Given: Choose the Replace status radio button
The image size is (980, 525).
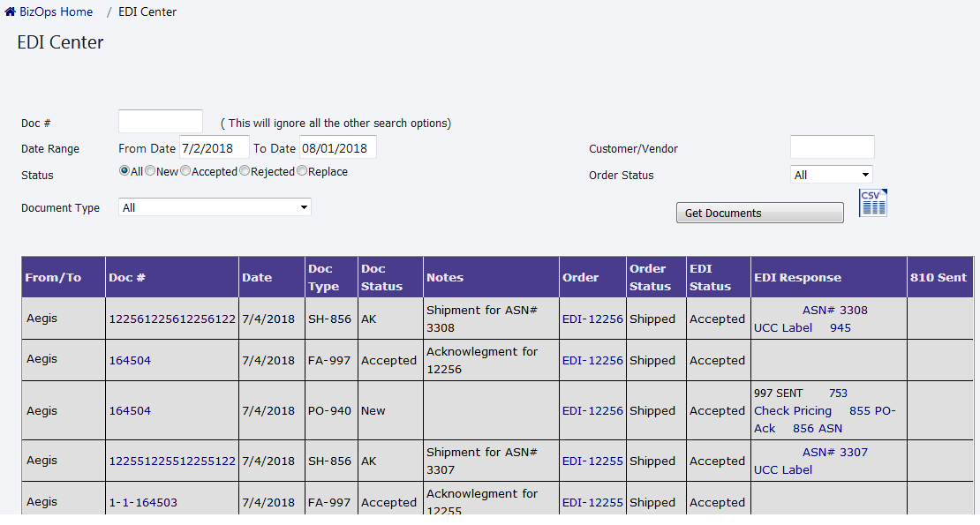Looking at the screenshot, I should click(302, 171).
